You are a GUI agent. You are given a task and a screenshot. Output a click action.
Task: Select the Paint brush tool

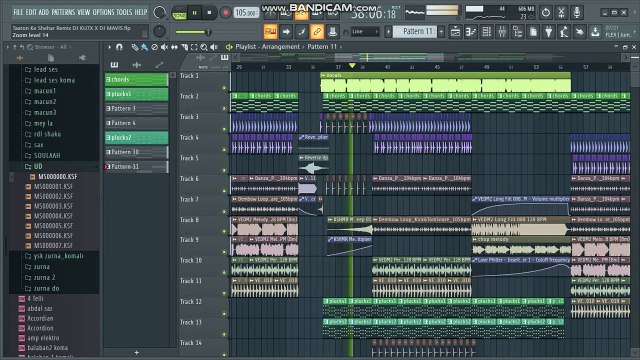coord(144,47)
